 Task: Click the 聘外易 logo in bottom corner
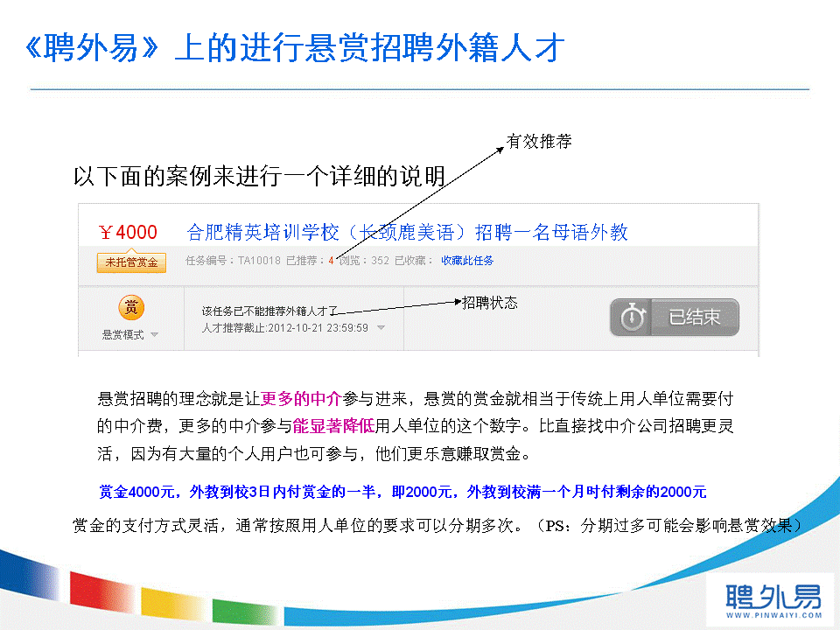pyautogui.click(x=773, y=597)
